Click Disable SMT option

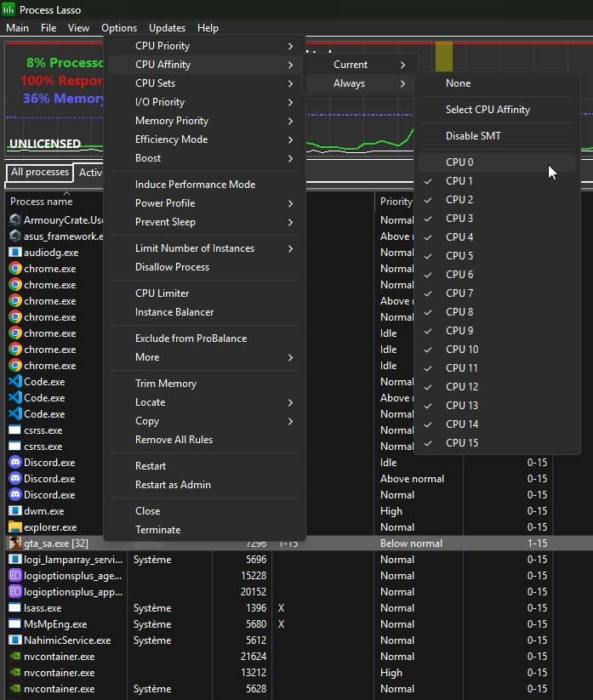[497, 136]
